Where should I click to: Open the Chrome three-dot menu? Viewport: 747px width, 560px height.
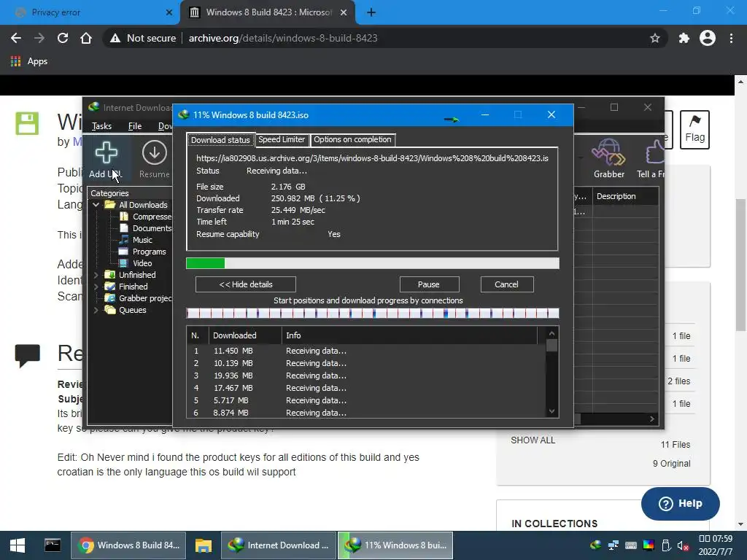pyautogui.click(x=731, y=38)
